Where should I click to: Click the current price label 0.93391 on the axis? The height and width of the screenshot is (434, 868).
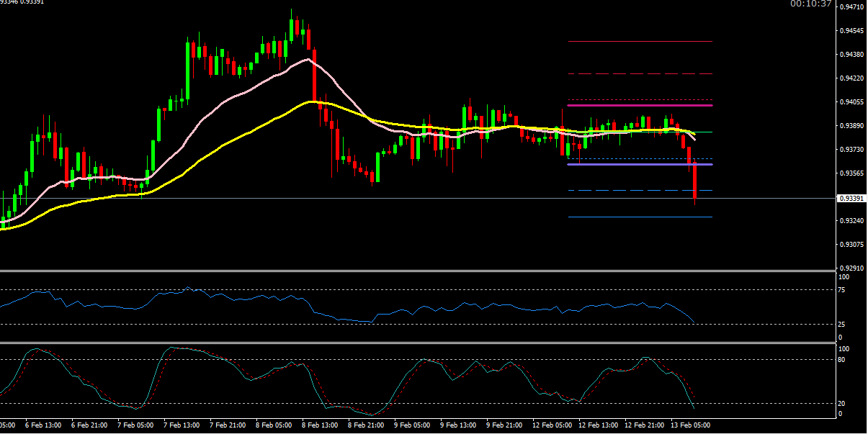pos(852,198)
